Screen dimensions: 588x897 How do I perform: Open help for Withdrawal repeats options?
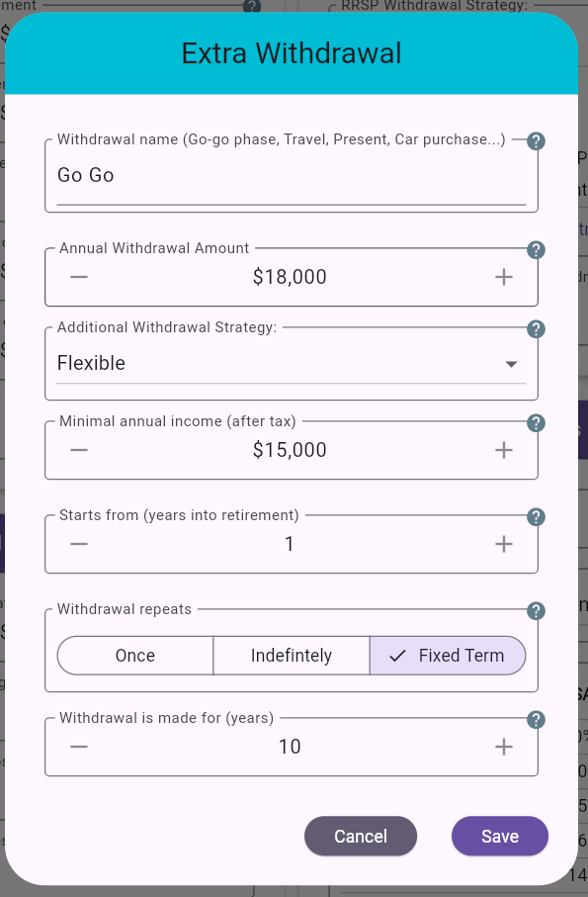tap(535, 611)
